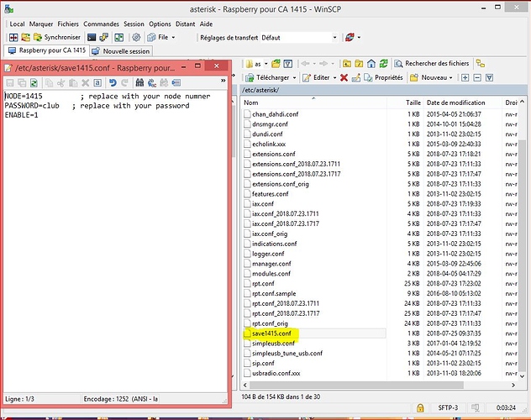Click the editor select all icon
Viewport: 531px width, 420px height.
(x=97, y=82)
